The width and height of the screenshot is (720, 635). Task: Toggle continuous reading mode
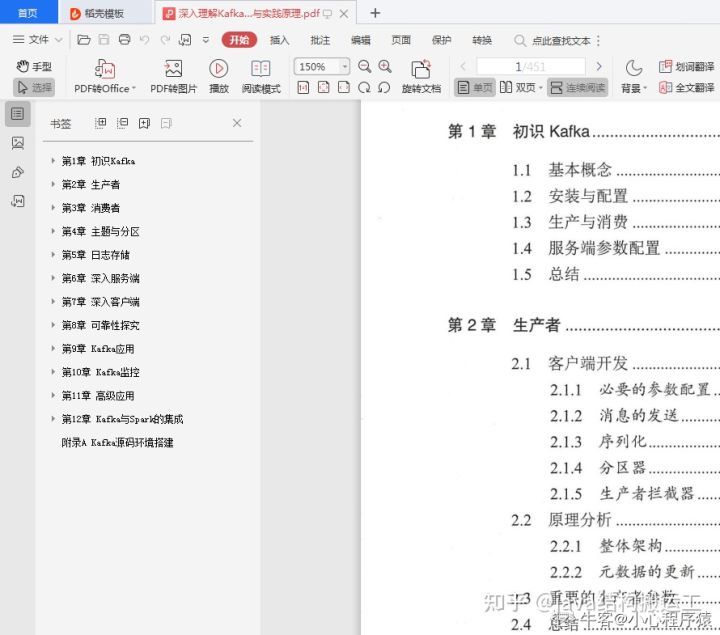(578, 87)
